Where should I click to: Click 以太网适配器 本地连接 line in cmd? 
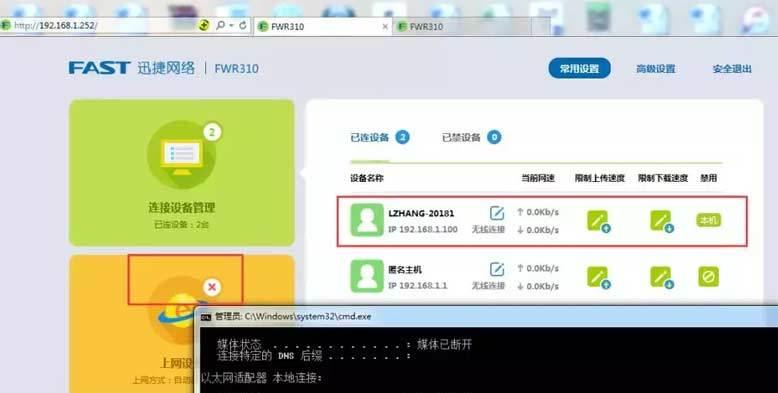click(261, 378)
